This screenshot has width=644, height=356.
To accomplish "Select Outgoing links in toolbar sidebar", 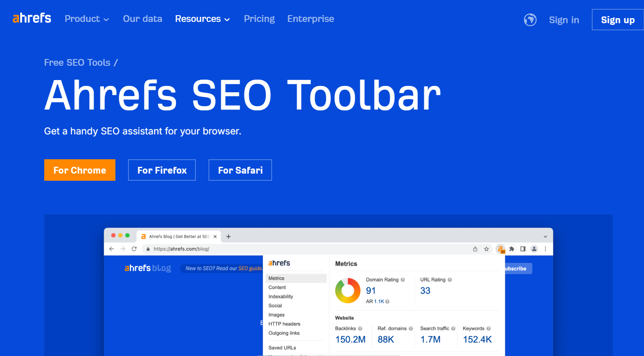I will tap(284, 333).
